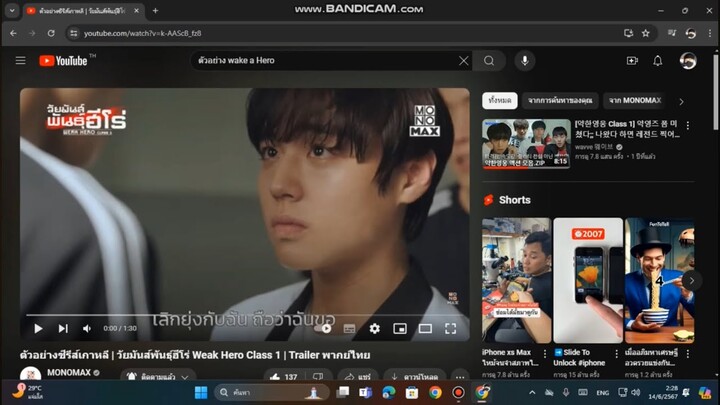720x405 pixels.
Task: Close the YouTube browser tab
Action: (136, 10)
